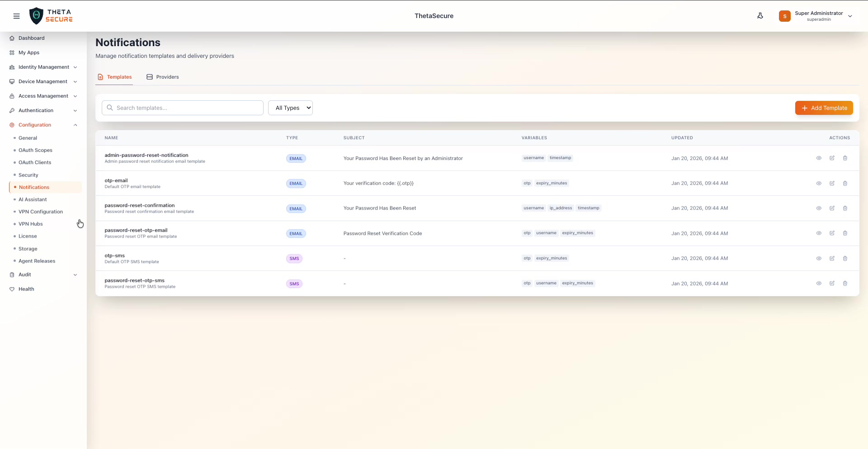Show the otp-sms template details via eye icon
868x449 pixels.
point(819,258)
